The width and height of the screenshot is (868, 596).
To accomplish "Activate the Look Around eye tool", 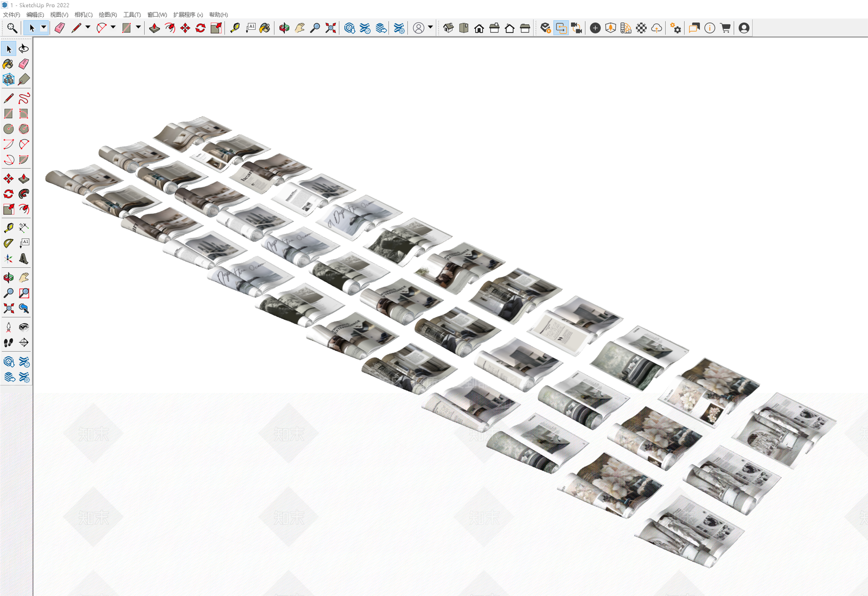I will pyautogui.click(x=24, y=327).
